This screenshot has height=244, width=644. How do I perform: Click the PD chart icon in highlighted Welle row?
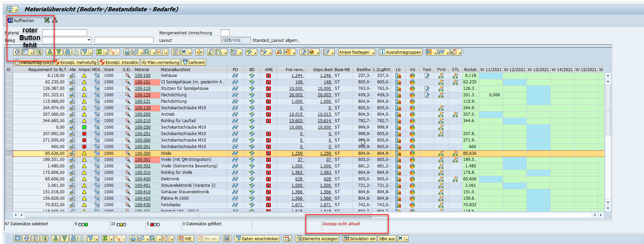tap(235, 153)
